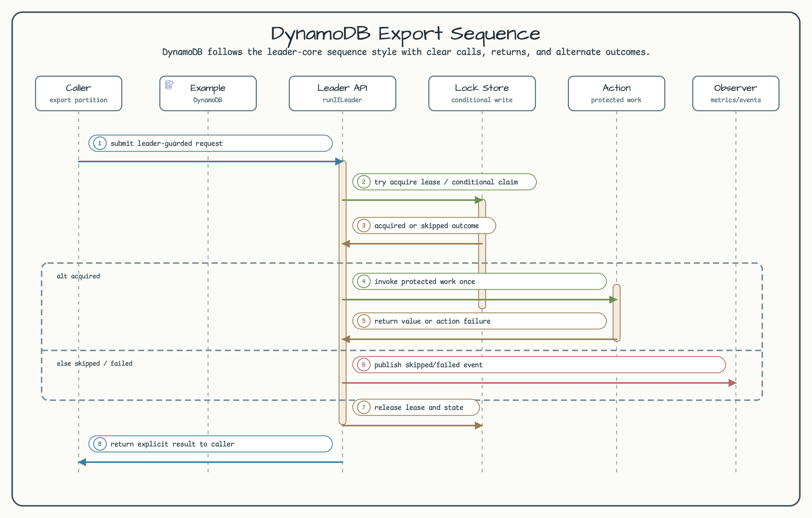Select the Leader API participant box
Image resolution: width=812 pixels, height=518 pixels.
[342, 93]
